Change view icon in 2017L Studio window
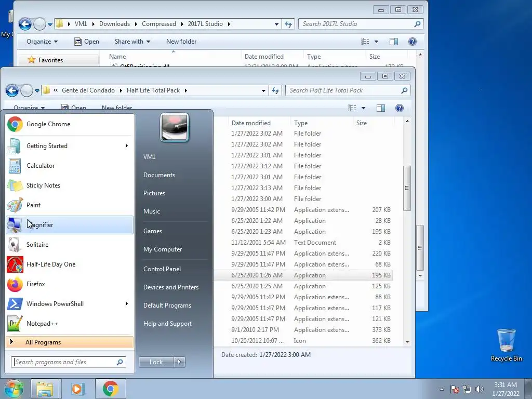Image resolution: width=532 pixels, height=399 pixels. tap(365, 42)
